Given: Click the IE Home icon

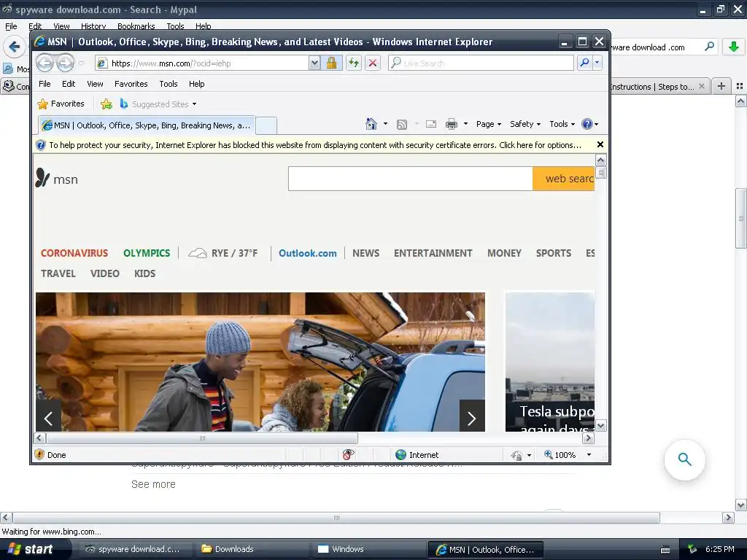Looking at the screenshot, I should point(371,124).
